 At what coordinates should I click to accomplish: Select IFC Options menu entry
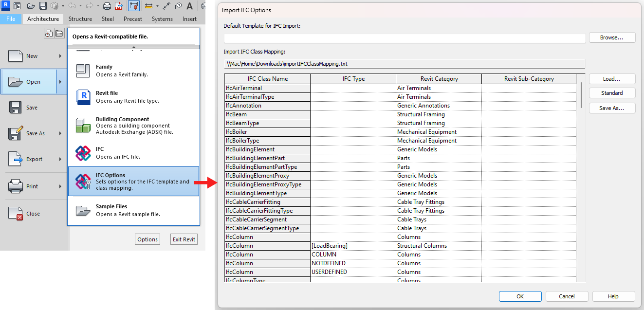133,182
